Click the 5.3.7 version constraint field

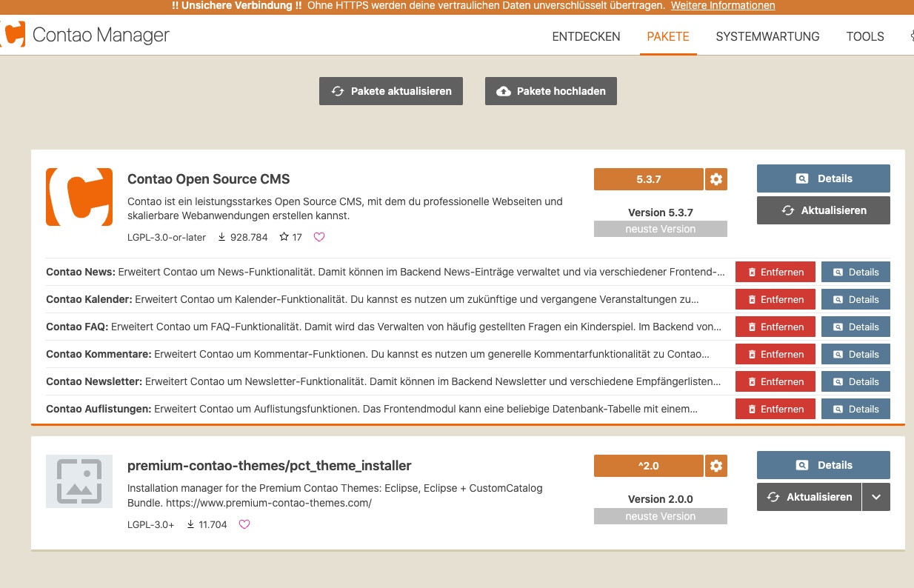click(x=648, y=179)
